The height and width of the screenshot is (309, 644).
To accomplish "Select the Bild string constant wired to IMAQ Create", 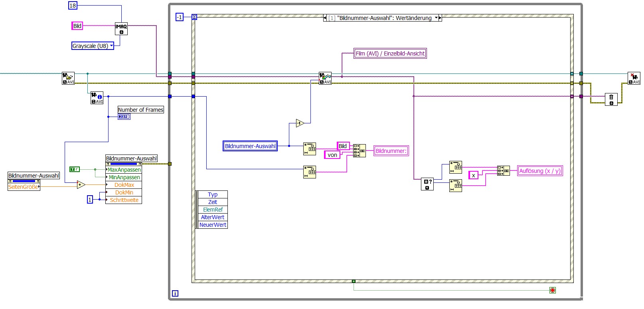I will coord(77,26).
